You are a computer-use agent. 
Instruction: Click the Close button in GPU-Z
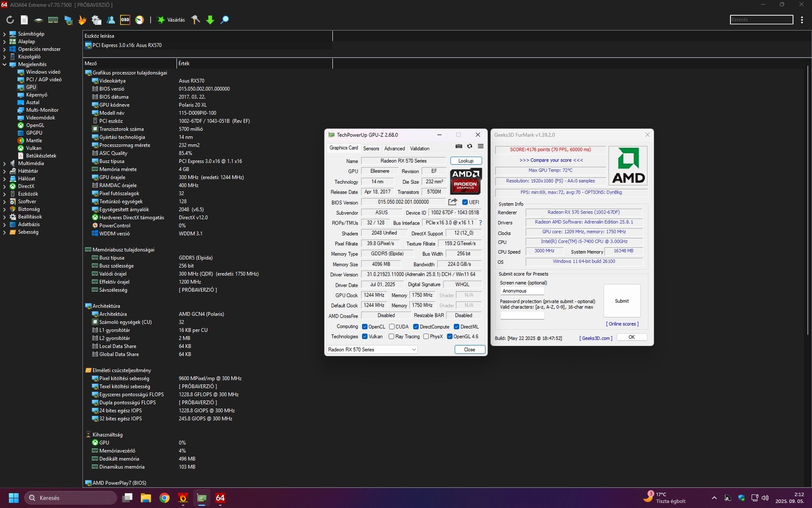(x=469, y=350)
